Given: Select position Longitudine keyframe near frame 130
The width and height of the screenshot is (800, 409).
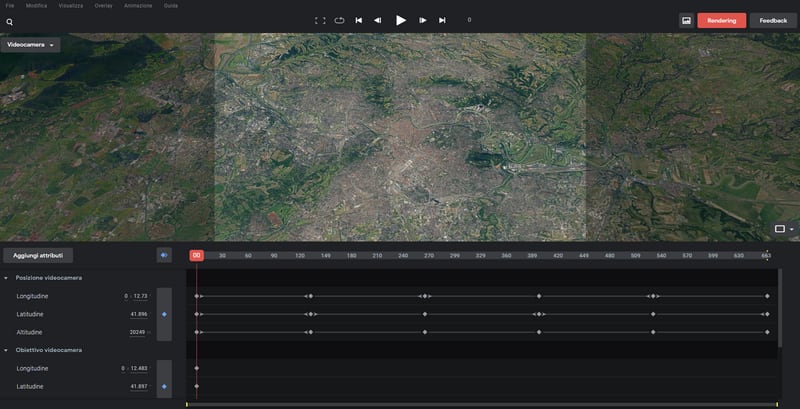Looking at the screenshot, I should pyautogui.click(x=311, y=296).
